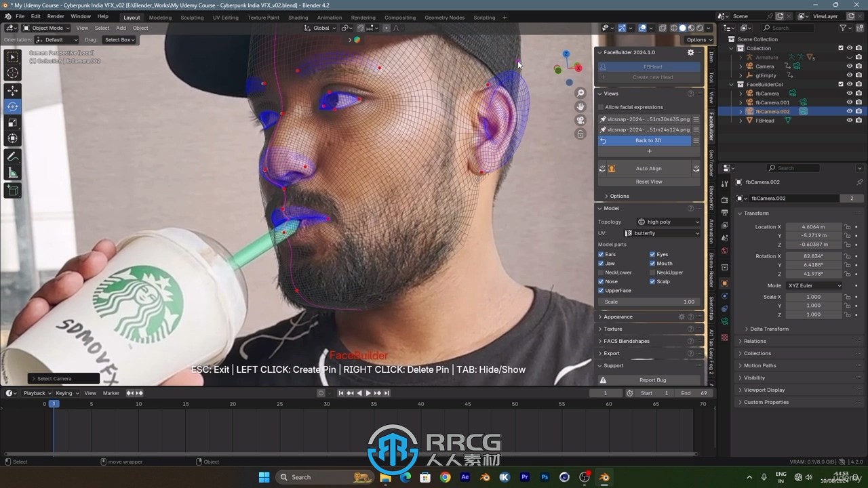Toggle fbCamera.001 viewport visibility eye
Image resolution: width=868 pixels, height=488 pixels.
pos(850,102)
